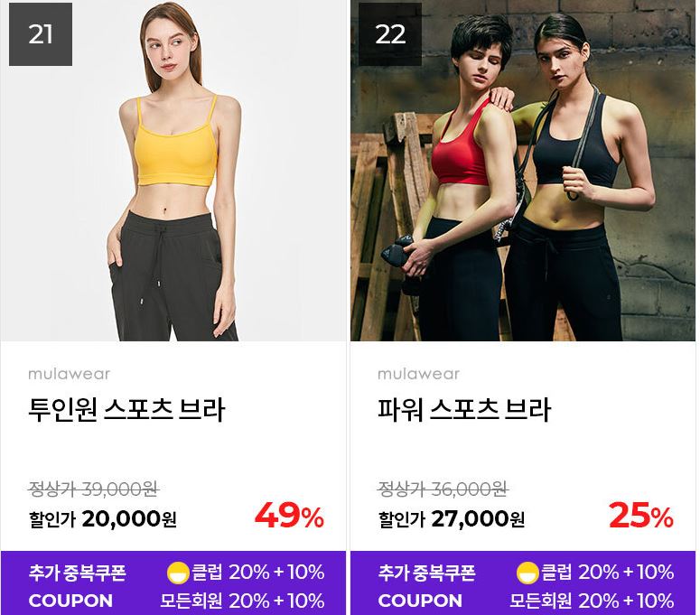Open the red and black sports bra photo
The image size is (700, 615).
[x=523, y=171]
